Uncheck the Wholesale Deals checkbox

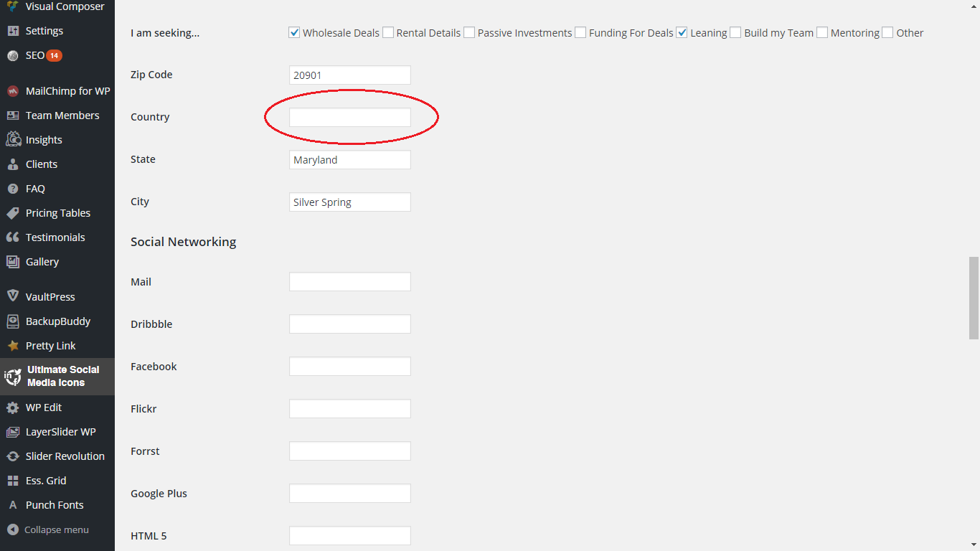coord(294,32)
